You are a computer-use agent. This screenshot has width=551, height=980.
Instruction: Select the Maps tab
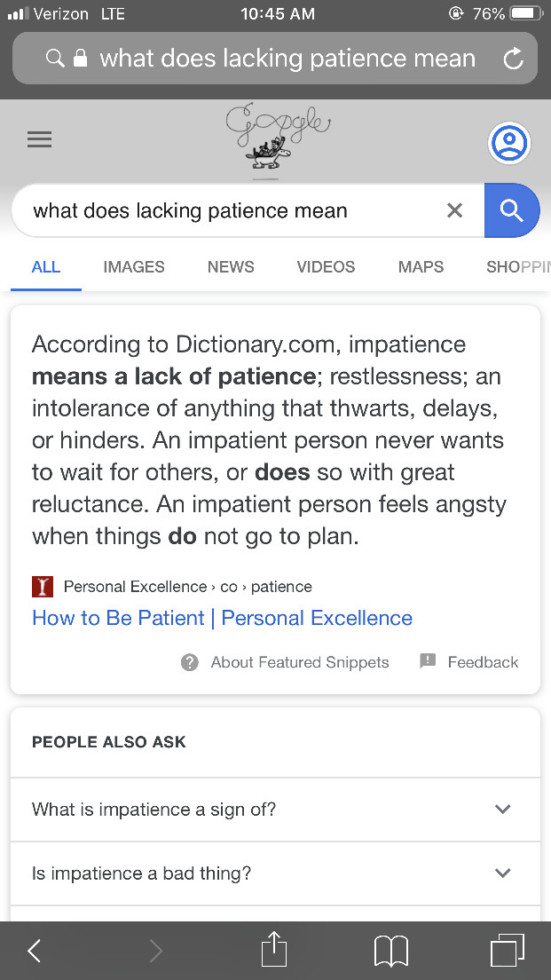[x=421, y=267]
